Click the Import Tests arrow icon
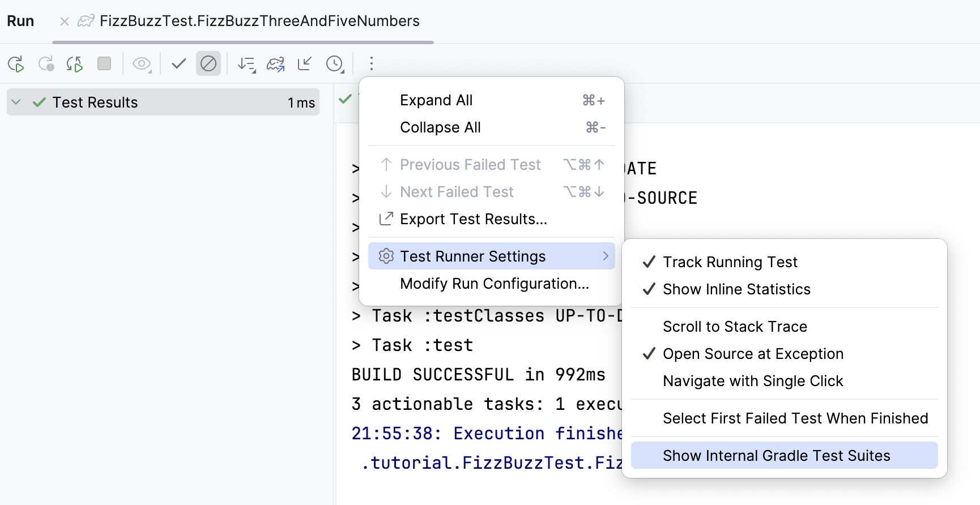Viewport: 980px width, 505px height. [305, 63]
